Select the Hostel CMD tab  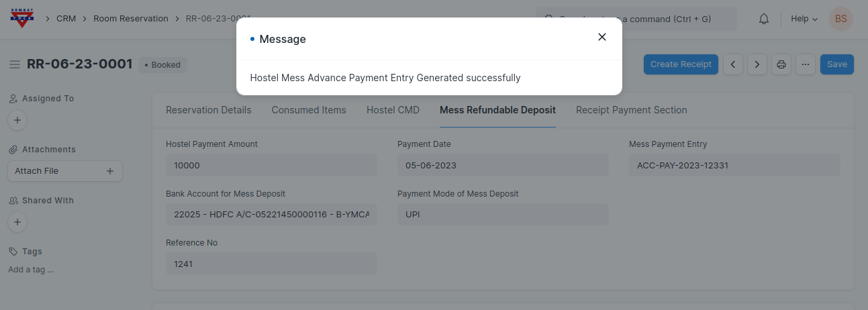tap(393, 110)
